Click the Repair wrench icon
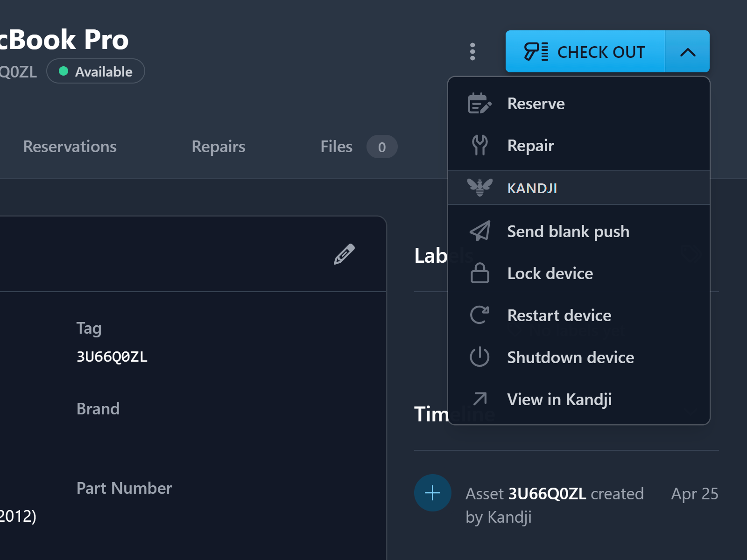747x560 pixels. pos(479,146)
